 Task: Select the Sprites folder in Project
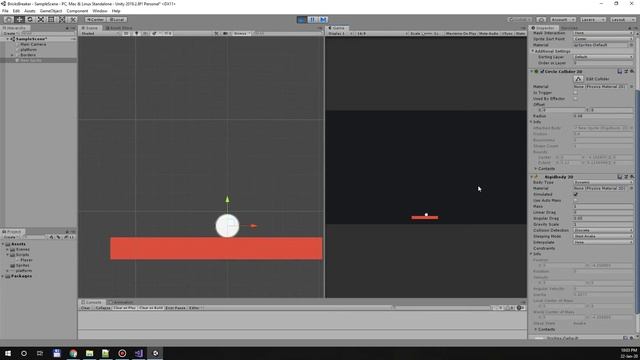coord(22,265)
